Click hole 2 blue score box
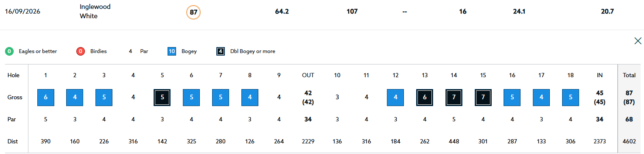This screenshot has height=154, width=644. (x=75, y=97)
